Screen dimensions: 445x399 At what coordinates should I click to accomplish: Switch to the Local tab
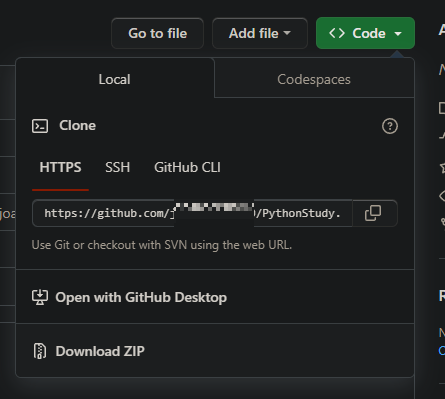(115, 79)
